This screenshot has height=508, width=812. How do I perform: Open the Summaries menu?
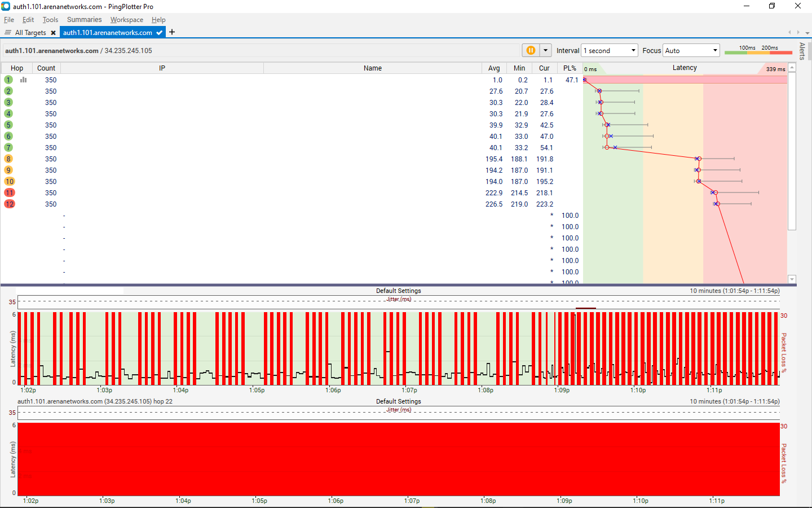pos(84,20)
